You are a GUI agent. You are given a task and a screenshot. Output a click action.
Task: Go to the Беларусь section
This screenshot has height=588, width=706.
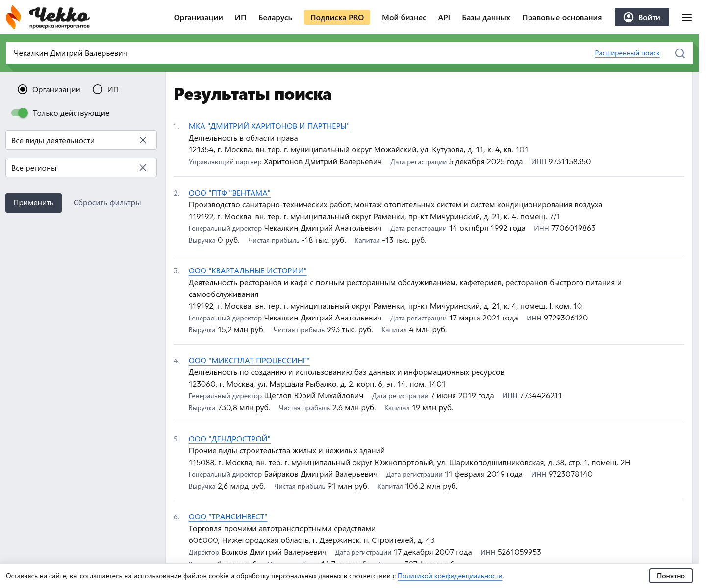[275, 18]
